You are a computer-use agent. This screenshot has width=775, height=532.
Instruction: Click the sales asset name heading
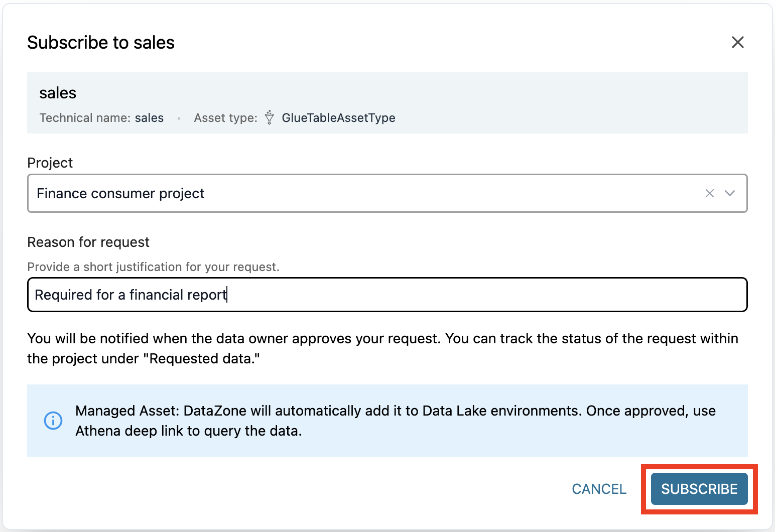click(x=58, y=93)
